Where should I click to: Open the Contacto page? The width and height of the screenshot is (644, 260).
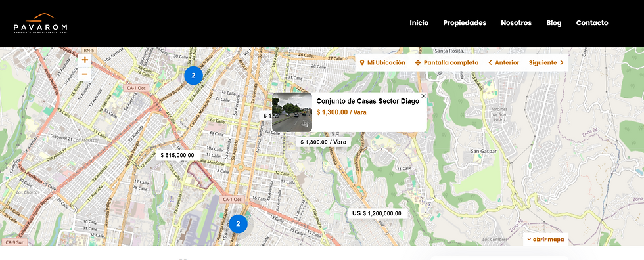[592, 23]
